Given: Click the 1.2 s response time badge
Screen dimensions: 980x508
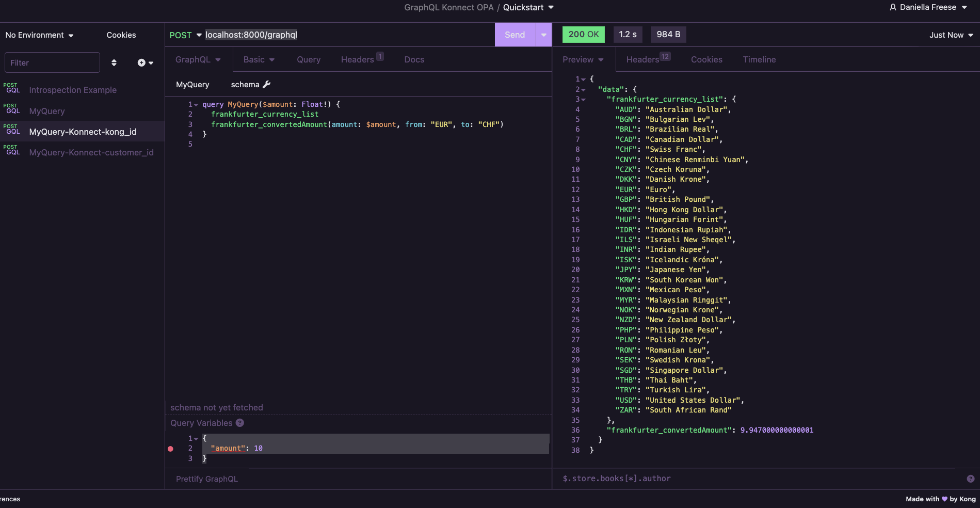Looking at the screenshot, I should (628, 35).
